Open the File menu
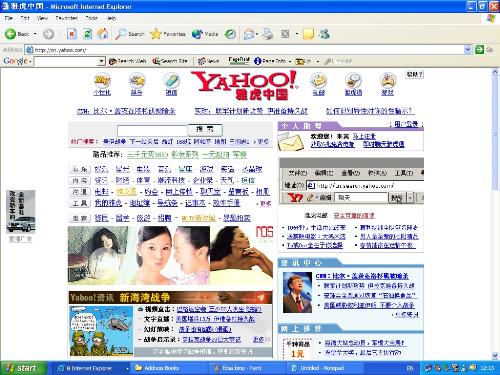This screenshot has width=500, height=375. point(9,18)
